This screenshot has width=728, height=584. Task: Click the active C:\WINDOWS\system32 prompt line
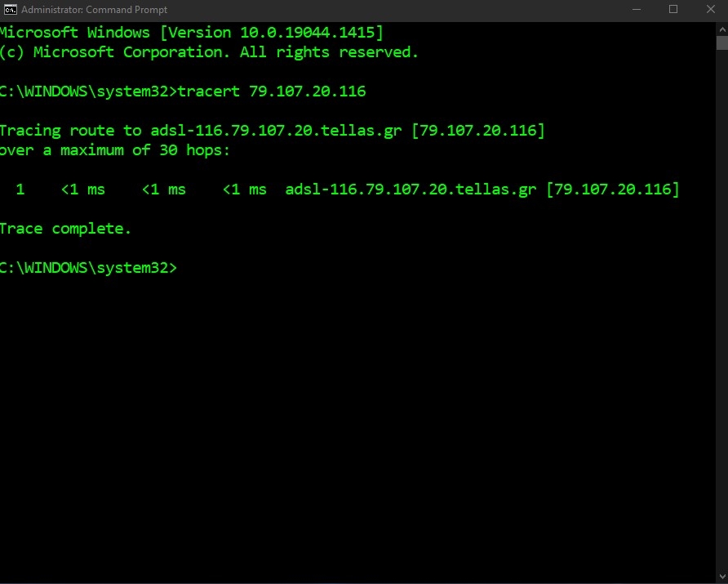90,267
